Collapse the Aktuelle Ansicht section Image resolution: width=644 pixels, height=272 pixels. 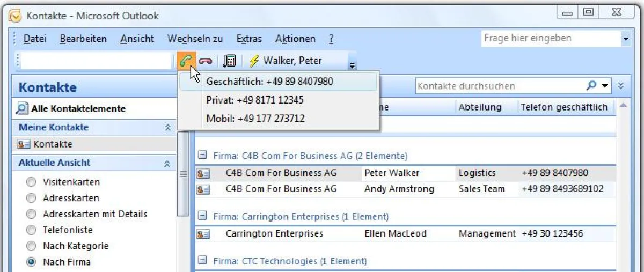[x=167, y=163]
